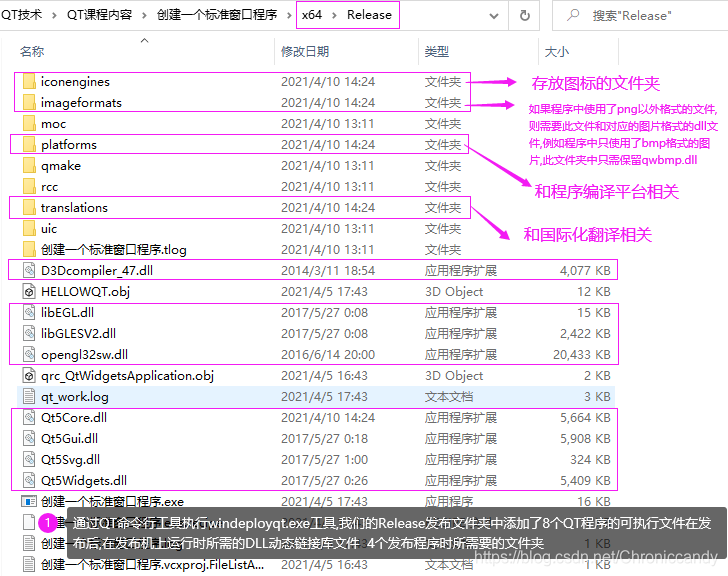Click the Qt5Widgets.dll file icon

pyautogui.click(x=29, y=480)
